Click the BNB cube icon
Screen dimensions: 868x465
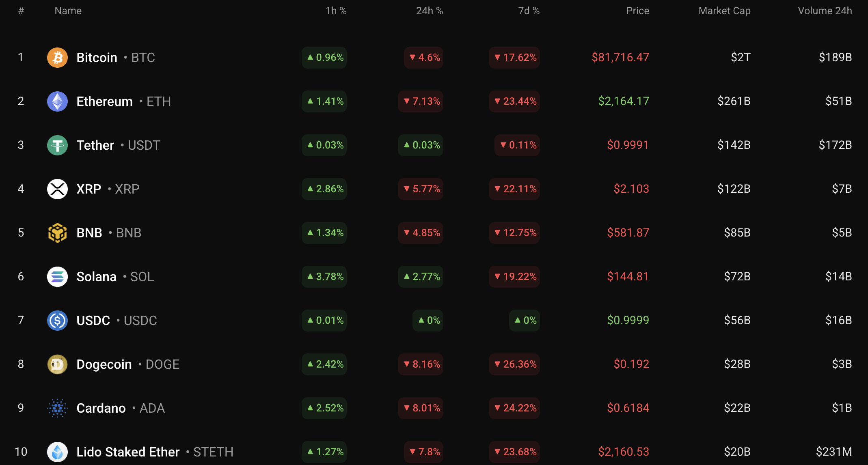(57, 233)
